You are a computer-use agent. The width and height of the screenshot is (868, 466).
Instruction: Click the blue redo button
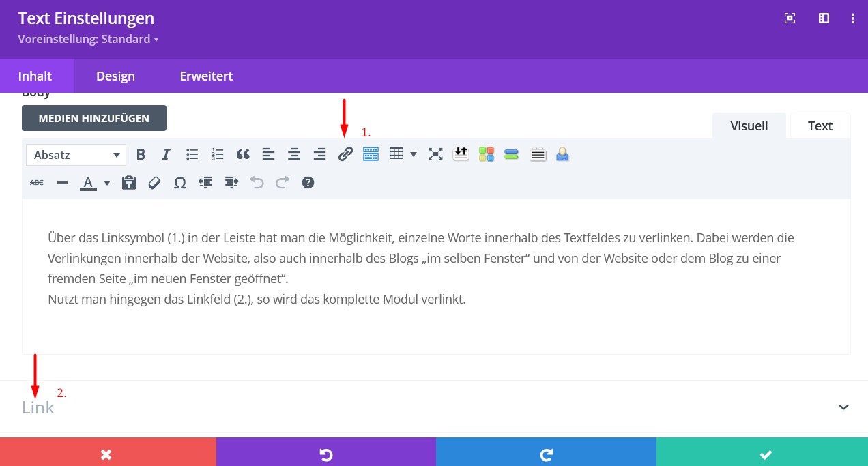pyautogui.click(x=546, y=452)
